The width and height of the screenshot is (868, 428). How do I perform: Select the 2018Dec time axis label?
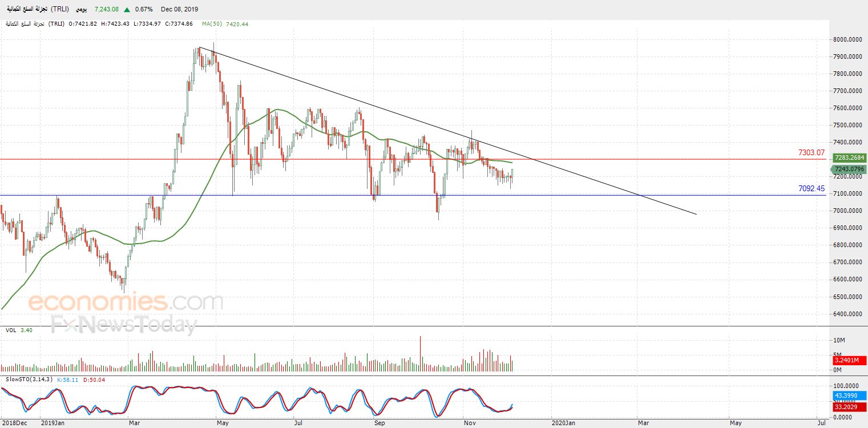[x=14, y=423]
